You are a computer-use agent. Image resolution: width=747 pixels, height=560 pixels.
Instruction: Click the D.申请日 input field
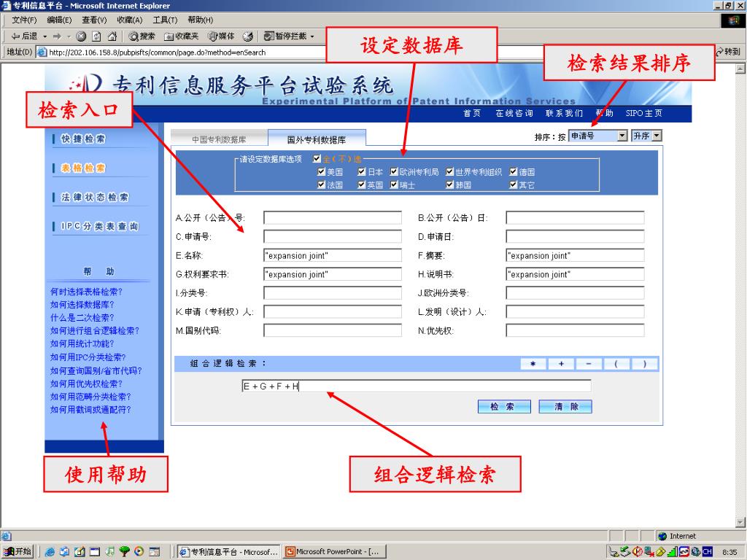[x=575, y=237]
